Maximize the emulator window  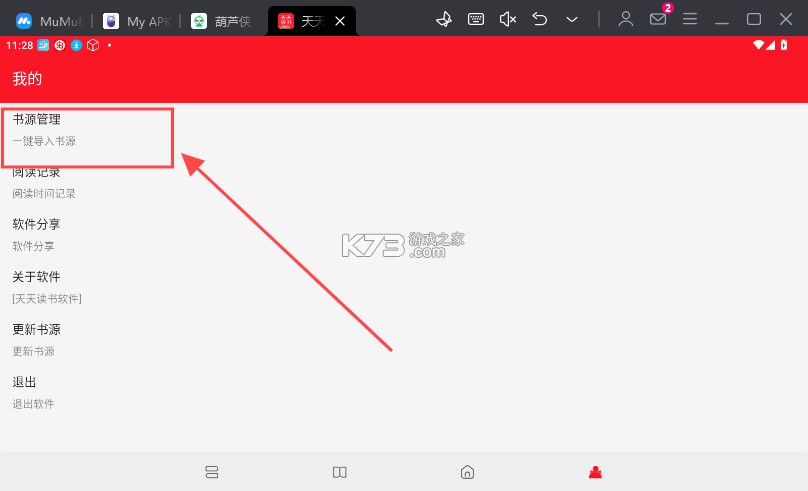tap(754, 20)
